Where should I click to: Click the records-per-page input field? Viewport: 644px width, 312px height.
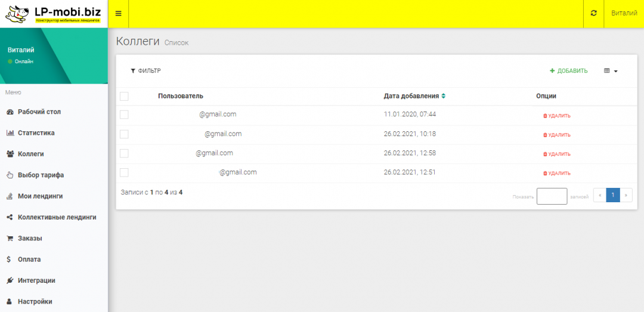pos(552,196)
